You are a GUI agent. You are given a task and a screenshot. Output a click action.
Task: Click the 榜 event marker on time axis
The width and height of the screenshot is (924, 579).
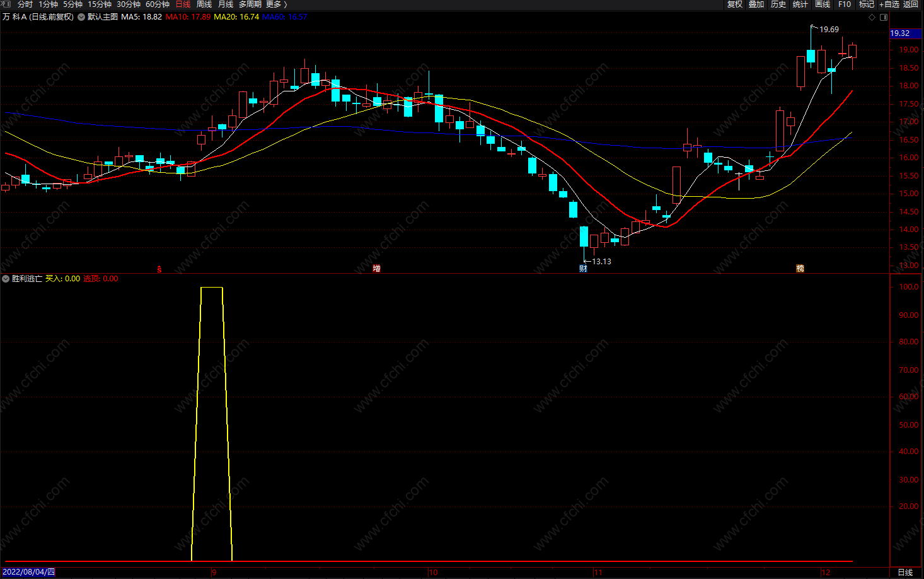[x=800, y=269]
